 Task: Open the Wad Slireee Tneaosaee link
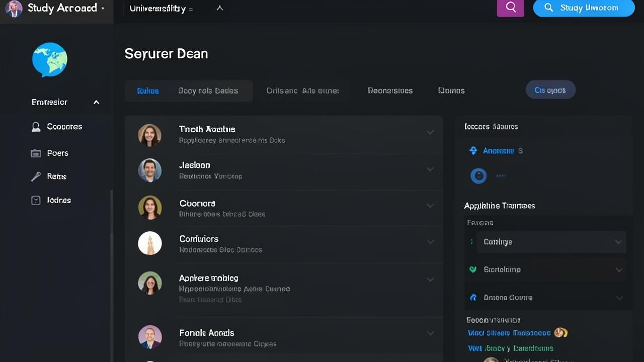click(x=509, y=333)
